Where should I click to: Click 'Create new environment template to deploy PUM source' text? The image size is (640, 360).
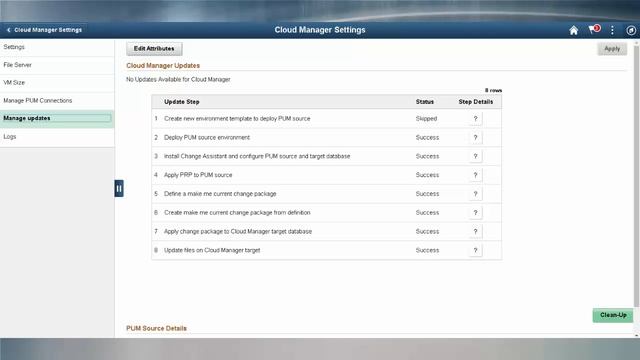pos(237,119)
